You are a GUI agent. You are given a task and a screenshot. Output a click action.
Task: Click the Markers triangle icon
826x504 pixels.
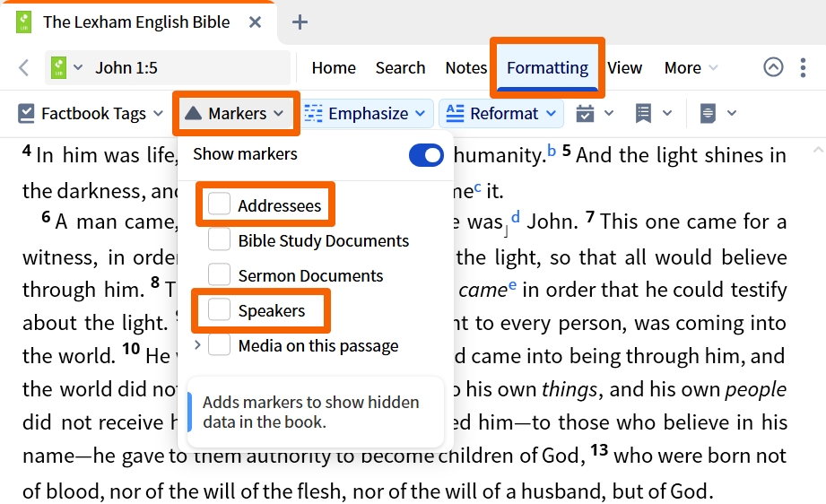[194, 113]
